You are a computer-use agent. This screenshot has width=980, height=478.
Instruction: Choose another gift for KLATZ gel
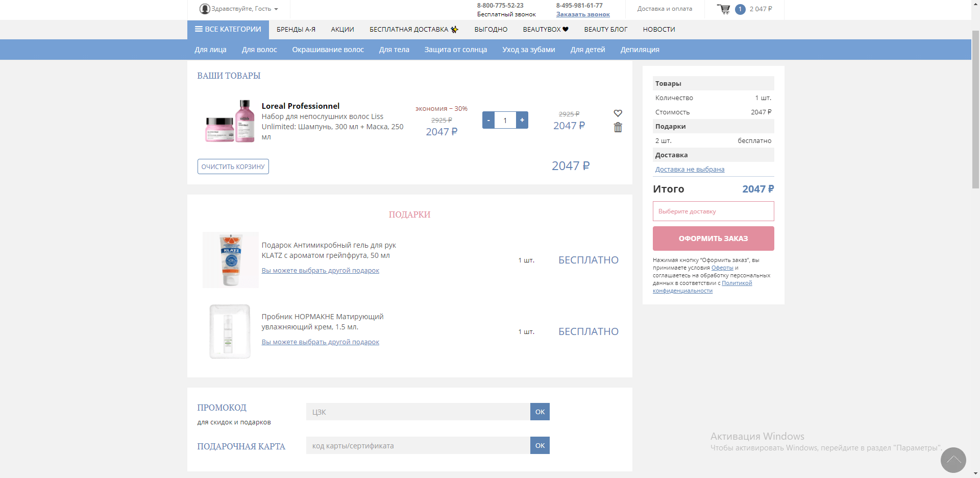click(x=321, y=271)
